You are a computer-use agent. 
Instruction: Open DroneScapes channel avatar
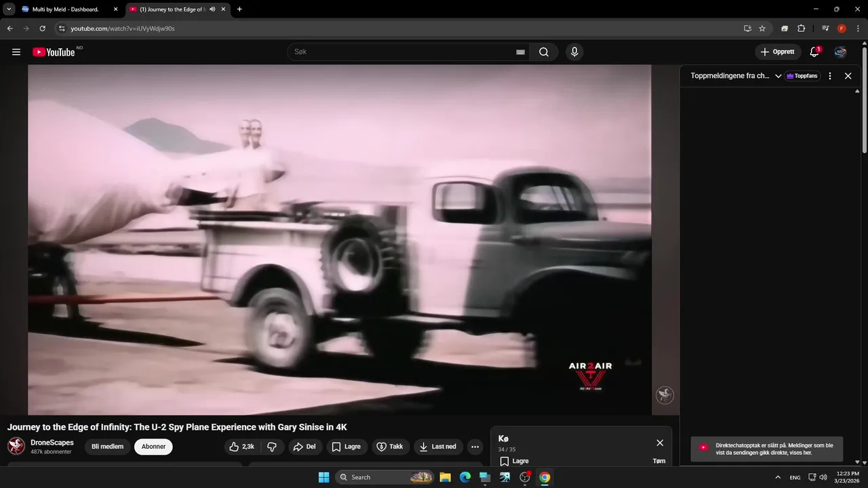pyautogui.click(x=16, y=446)
